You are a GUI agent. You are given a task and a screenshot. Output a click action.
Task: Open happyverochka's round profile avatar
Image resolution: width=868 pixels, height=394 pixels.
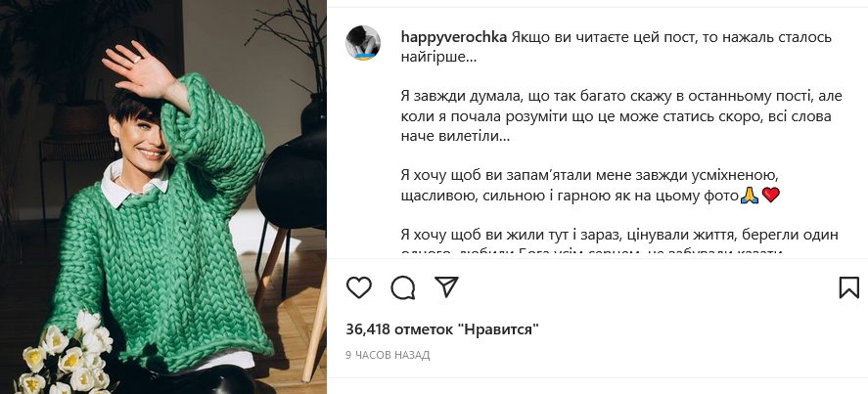coord(363,42)
